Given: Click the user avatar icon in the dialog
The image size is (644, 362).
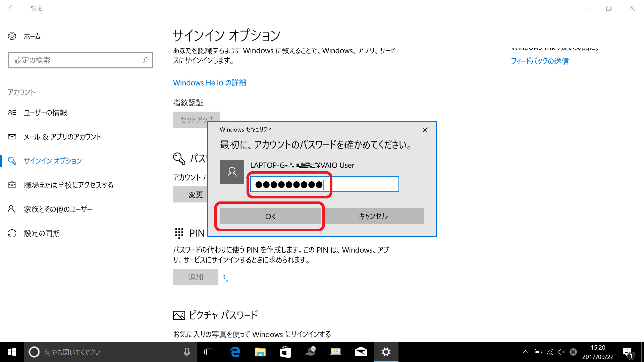Looking at the screenshot, I should point(232,172).
